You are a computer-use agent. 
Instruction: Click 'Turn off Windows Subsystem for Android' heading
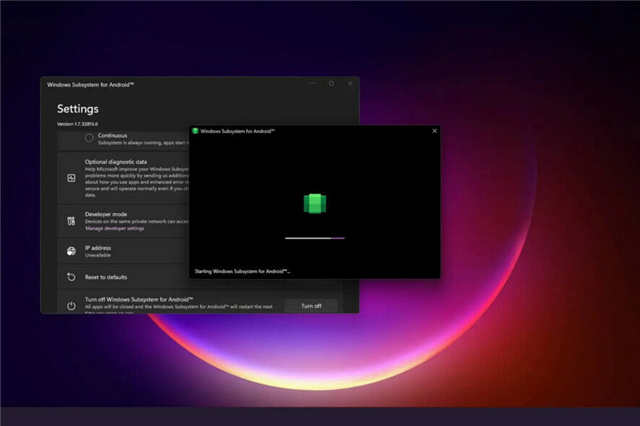click(x=139, y=299)
